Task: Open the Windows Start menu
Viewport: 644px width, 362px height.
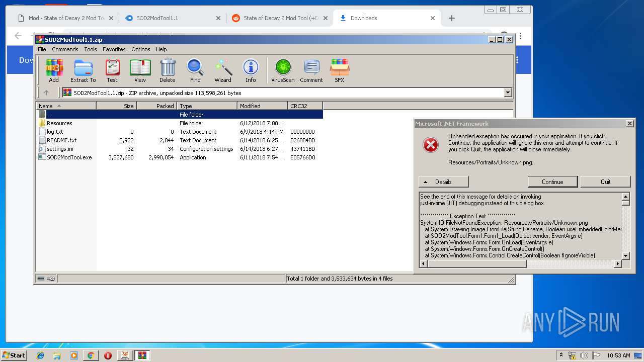Action: 14,355
